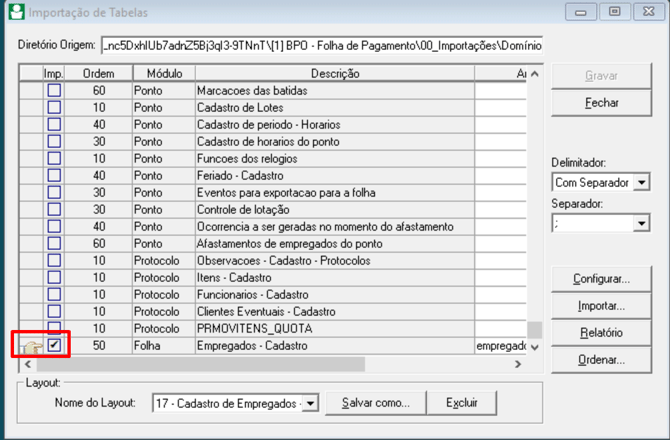Enable import for PRMOVITENS_QUOTA row

[54, 328]
